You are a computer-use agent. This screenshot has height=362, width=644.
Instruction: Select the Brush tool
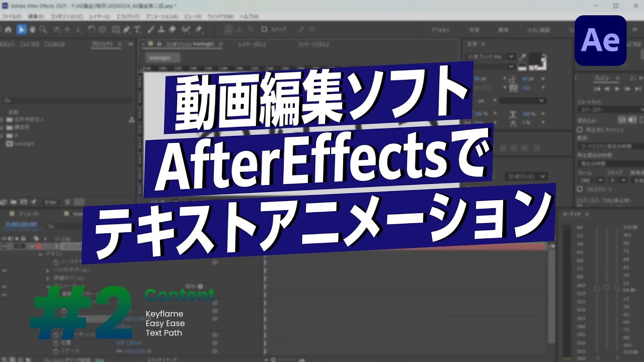(x=150, y=29)
